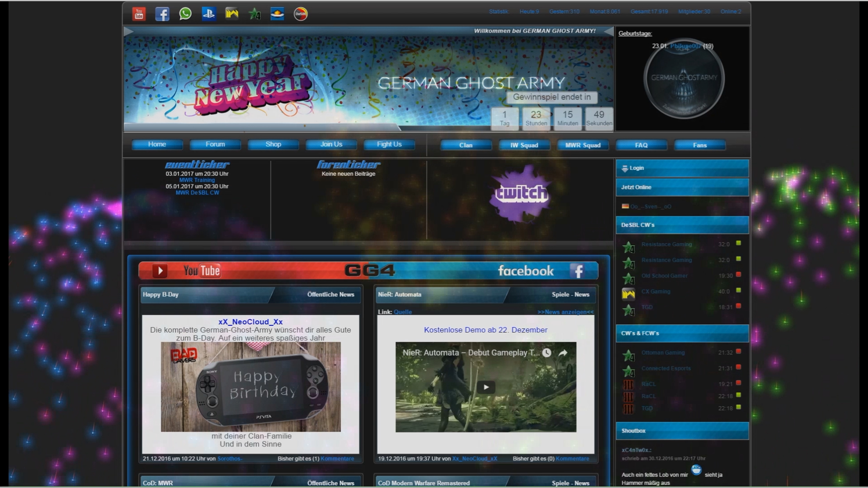Open the Forum menu
868x488 pixels.
(215, 144)
